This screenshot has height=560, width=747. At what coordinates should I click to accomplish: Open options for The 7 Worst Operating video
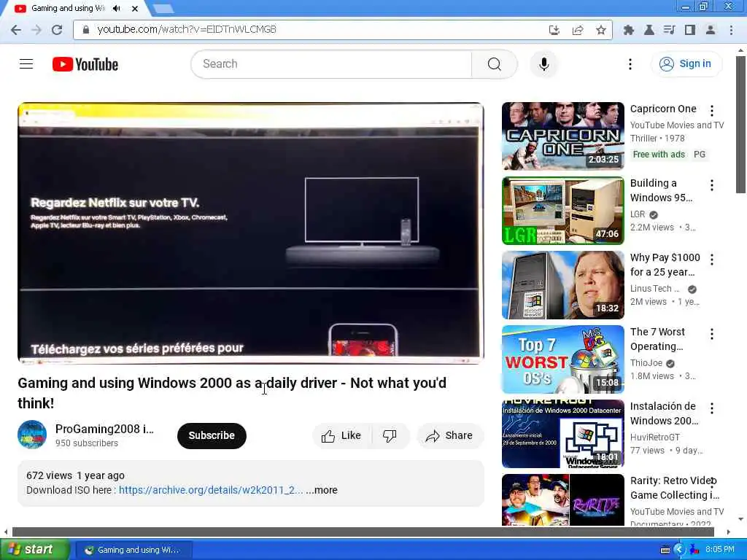coord(712,334)
